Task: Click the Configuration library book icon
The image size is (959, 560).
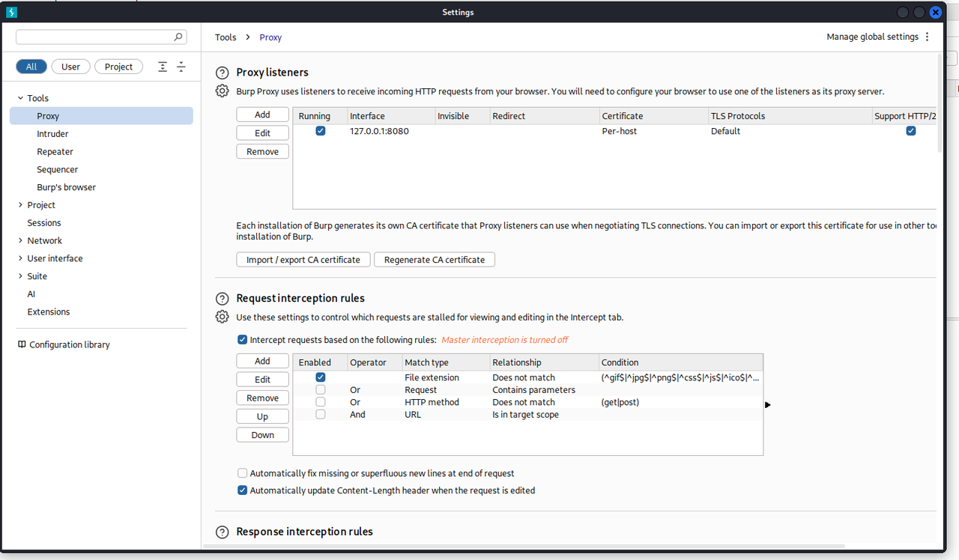Action: pyautogui.click(x=22, y=344)
